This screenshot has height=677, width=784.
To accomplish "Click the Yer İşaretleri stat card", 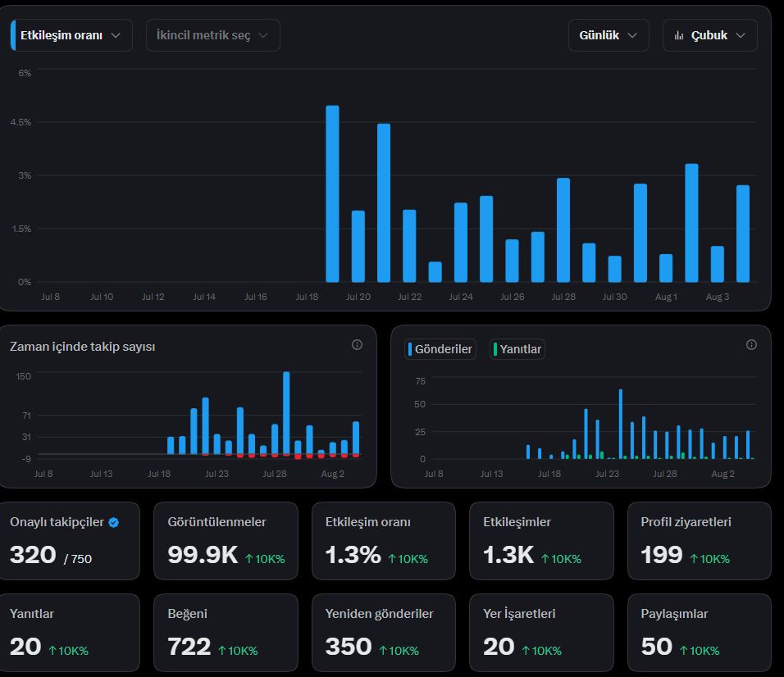I will [541, 633].
